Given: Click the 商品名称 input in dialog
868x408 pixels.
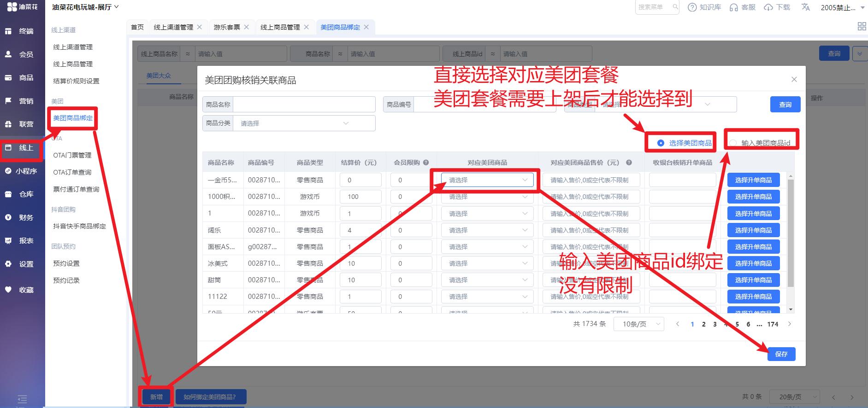Looking at the screenshot, I should [x=304, y=105].
